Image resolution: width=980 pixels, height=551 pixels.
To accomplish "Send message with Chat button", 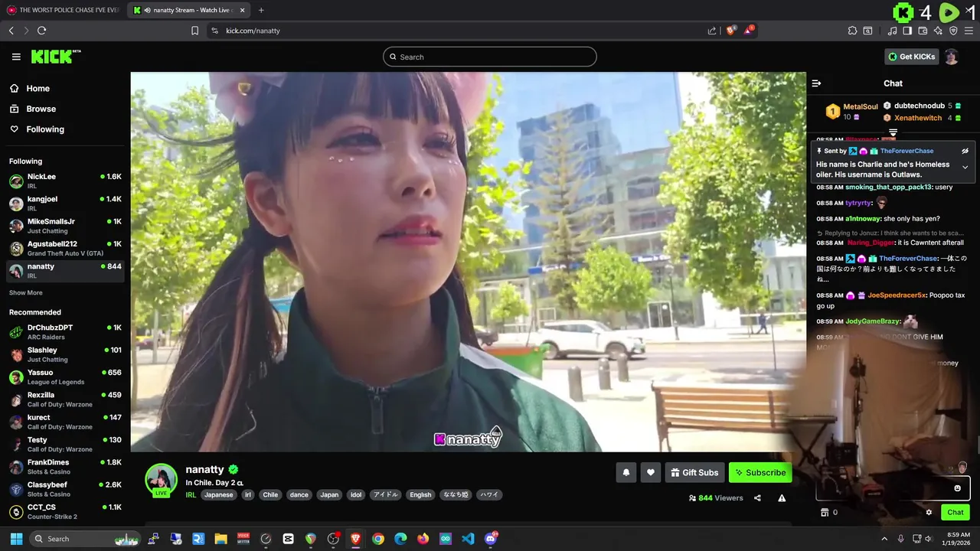I will pos(955,513).
